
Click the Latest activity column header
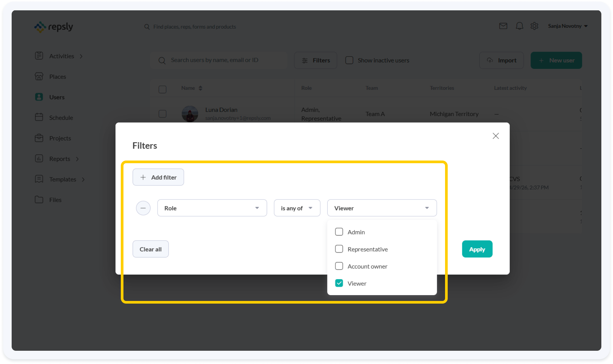510,88
